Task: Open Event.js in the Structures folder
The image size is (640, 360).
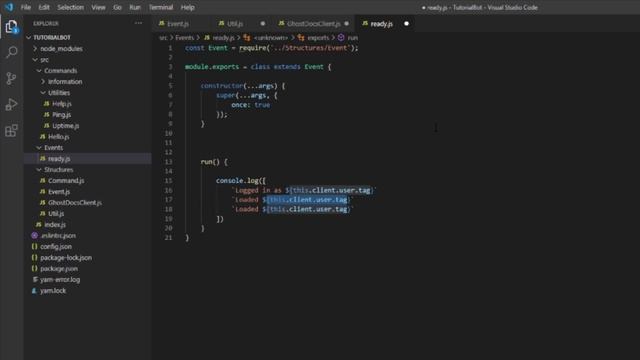Action: click(59, 192)
